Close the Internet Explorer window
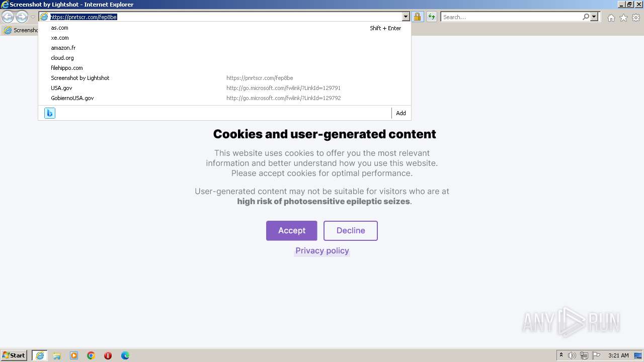Viewport: 644px width, 362px height. [x=638, y=5]
